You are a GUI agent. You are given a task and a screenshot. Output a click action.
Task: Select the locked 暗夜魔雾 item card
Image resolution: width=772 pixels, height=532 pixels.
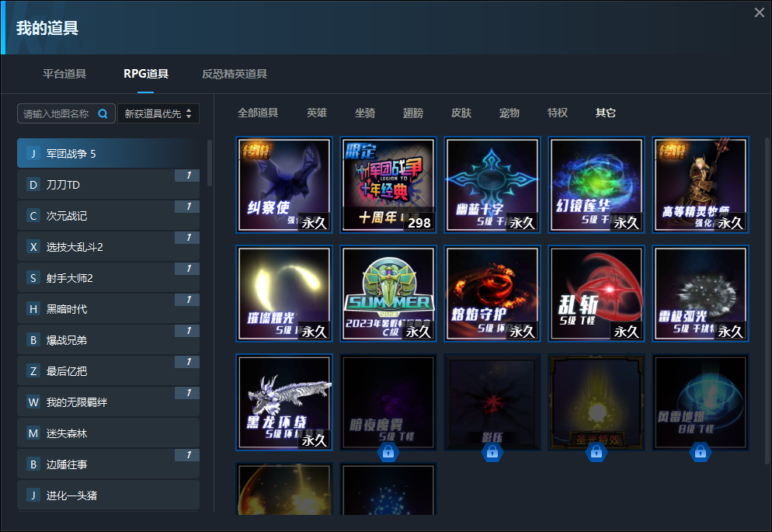[388, 402]
